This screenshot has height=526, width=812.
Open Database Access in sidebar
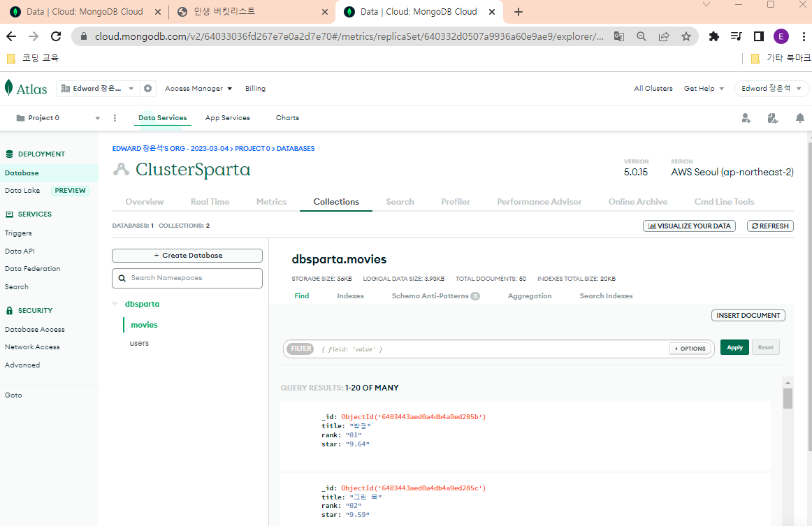pos(35,329)
